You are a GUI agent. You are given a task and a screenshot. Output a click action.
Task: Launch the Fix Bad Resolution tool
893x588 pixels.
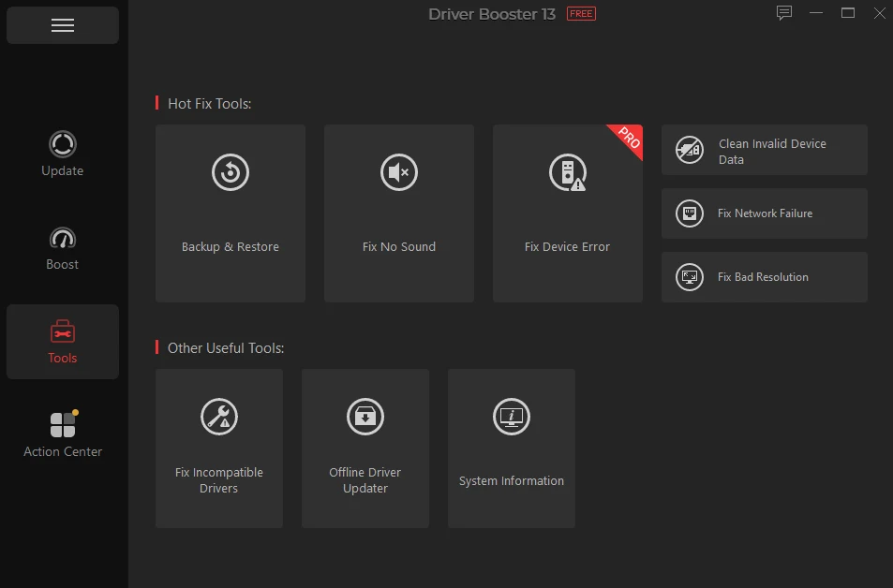coord(764,277)
